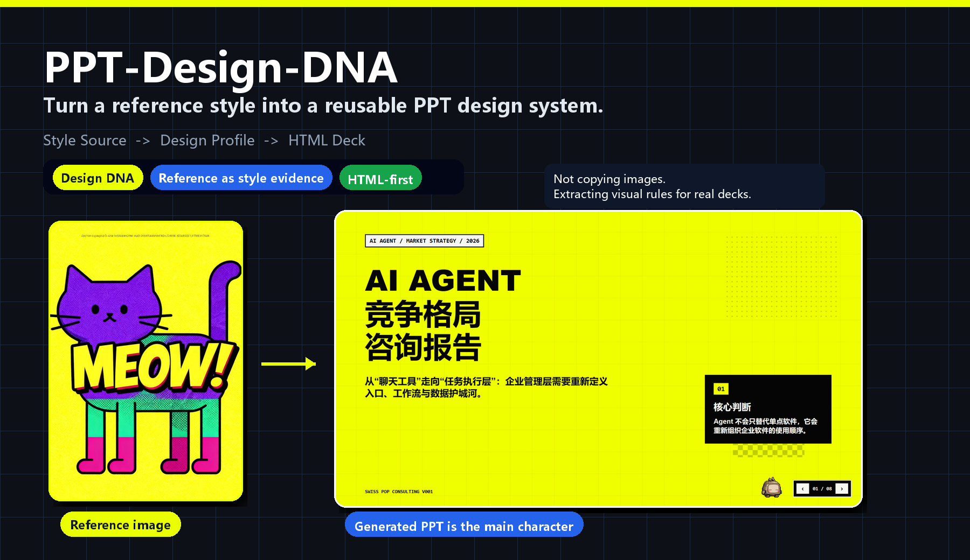Click the "Design Profile" step text

coord(207,140)
